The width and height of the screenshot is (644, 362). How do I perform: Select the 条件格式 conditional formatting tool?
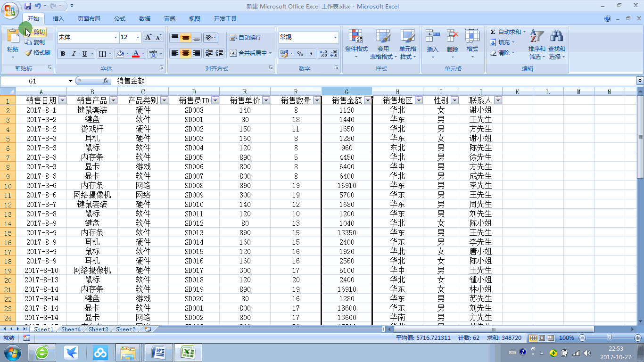coord(356,42)
